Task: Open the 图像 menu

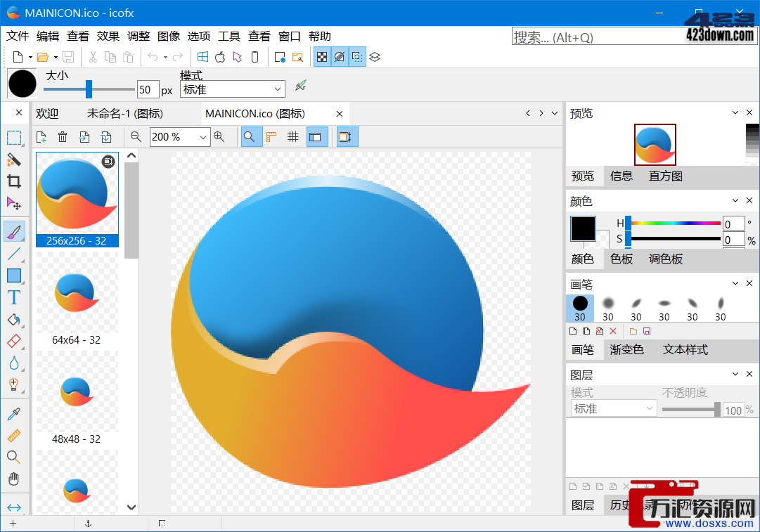Action: click(169, 37)
